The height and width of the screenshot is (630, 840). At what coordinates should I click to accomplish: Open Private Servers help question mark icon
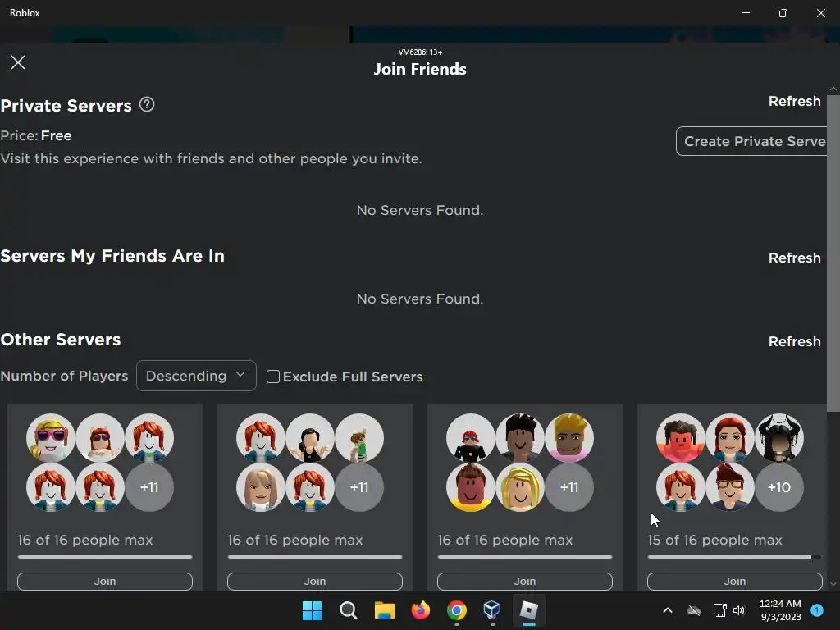tap(147, 104)
